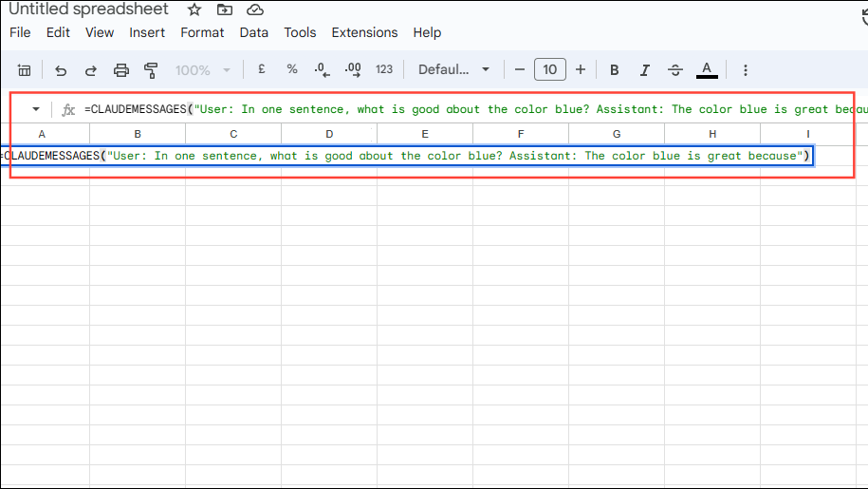Screen dimensions: 868x489
Task: Decrease decimal places
Action: tap(322, 69)
